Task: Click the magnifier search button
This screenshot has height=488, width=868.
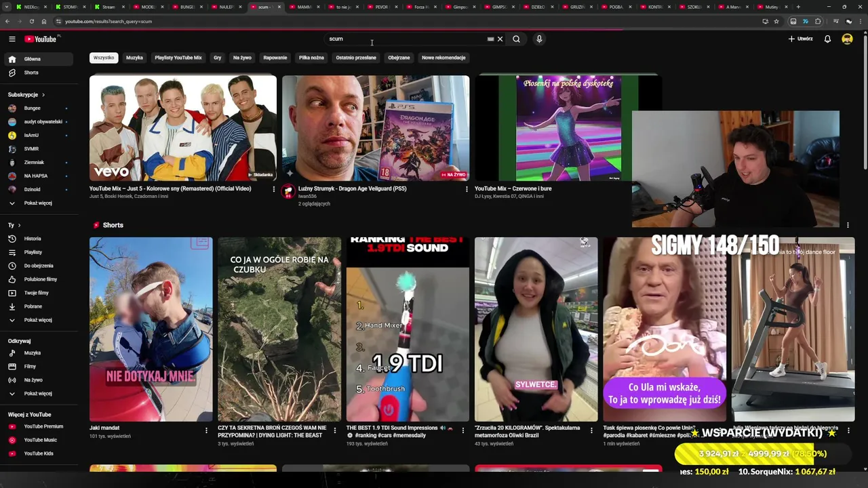Action: [516, 39]
